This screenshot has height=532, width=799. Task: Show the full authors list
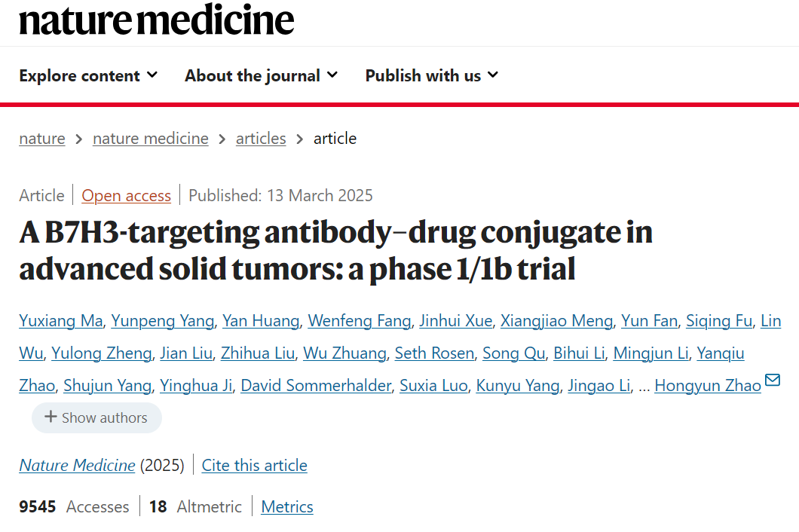point(96,417)
